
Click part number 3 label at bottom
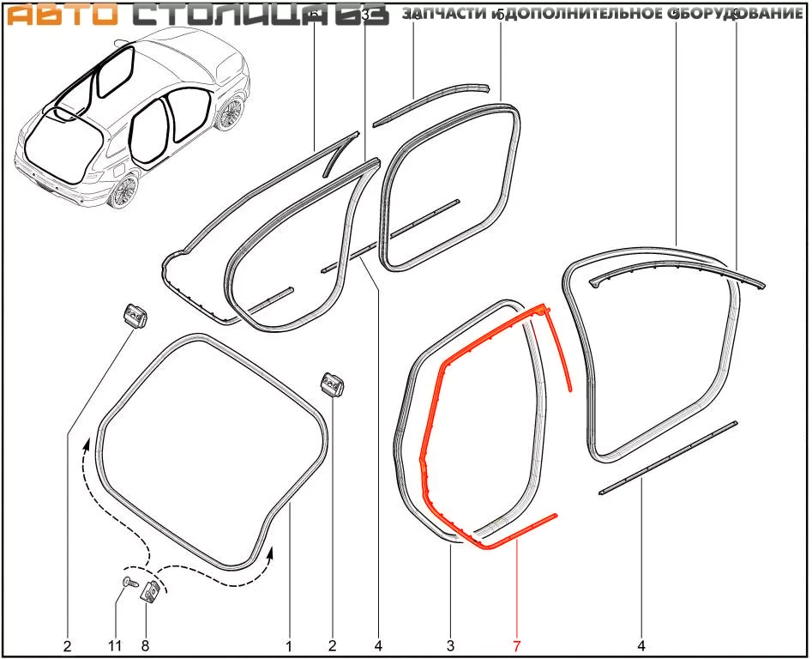tap(450, 644)
